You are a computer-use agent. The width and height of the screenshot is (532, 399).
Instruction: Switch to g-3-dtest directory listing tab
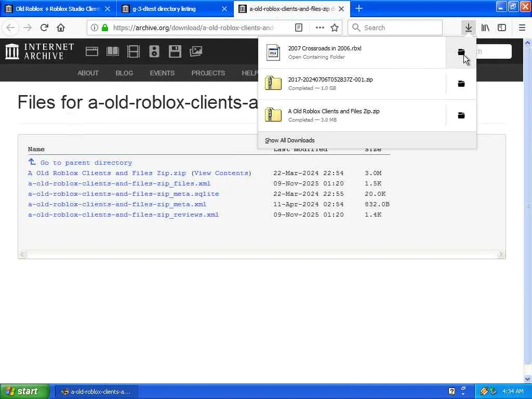point(164,8)
